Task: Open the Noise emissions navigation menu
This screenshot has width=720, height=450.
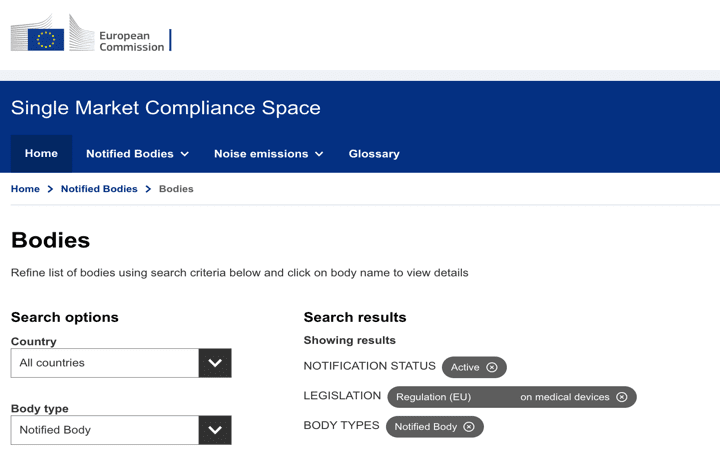Action: 269,153
